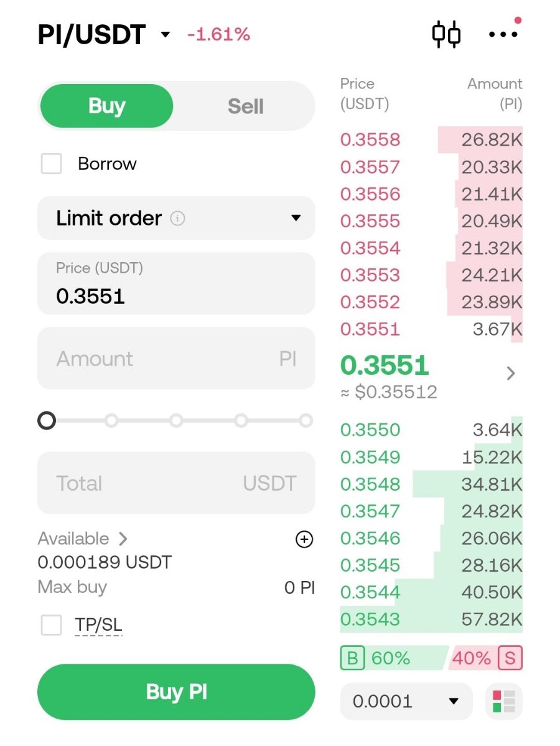Select the 0.3548 bid price row
The height and width of the screenshot is (746, 560).
click(431, 484)
